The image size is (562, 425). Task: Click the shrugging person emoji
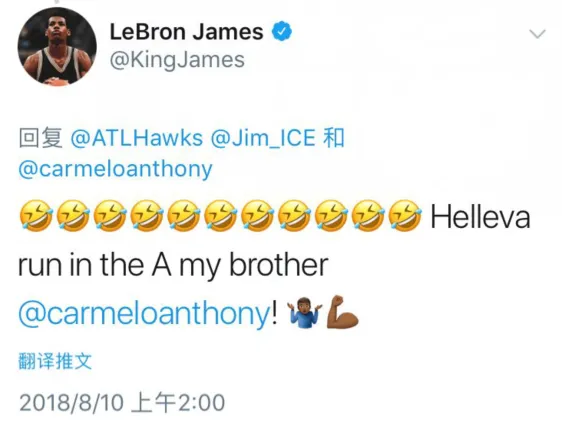(x=305, y=312)
